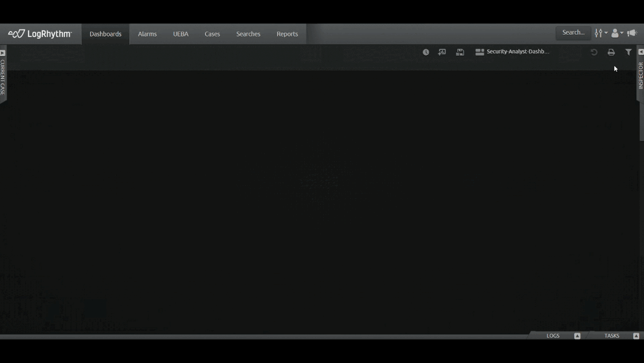Click the LogRhythm logo
Screen dimensions: 644x363
pos(40,34)
